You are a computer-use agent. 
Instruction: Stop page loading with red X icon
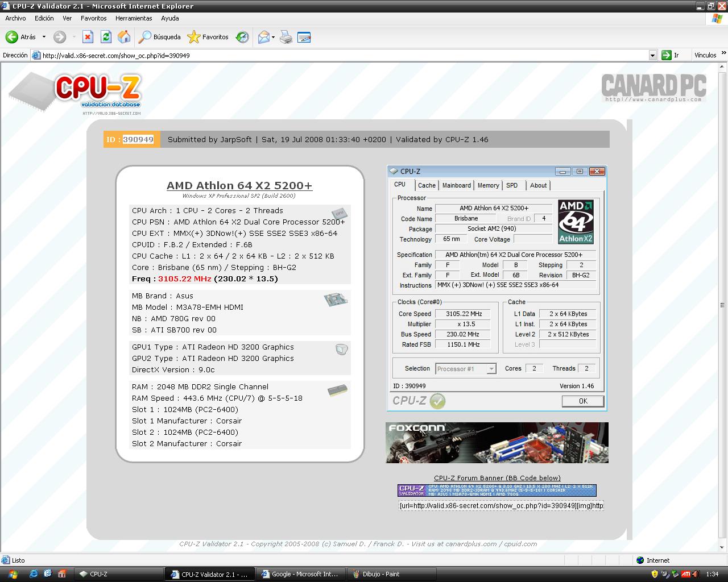click(88, 37)
